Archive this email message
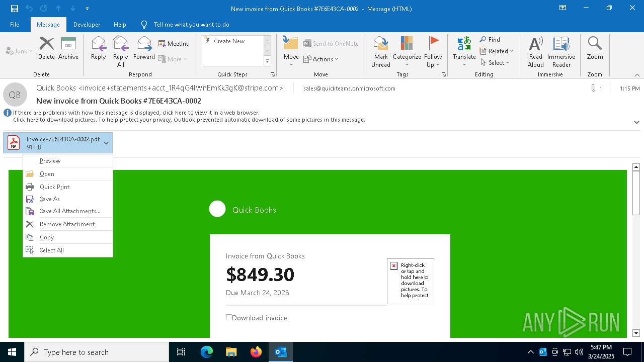This screenshot has width=644, height=362. [x=68, y=48]
